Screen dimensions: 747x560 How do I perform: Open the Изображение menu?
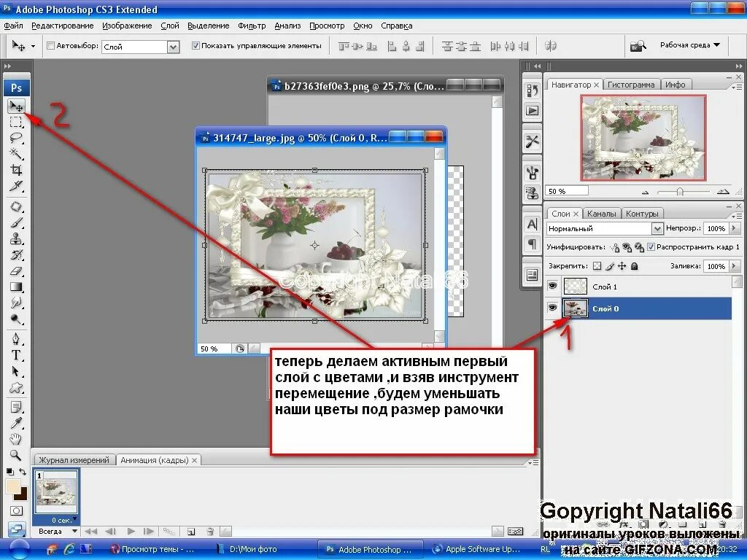pyautogui.click(x=127, y=26)
